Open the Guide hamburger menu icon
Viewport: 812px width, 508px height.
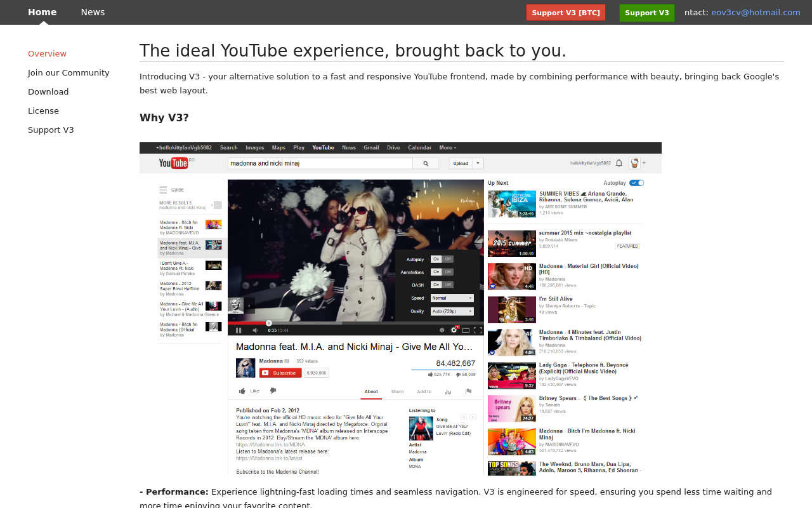[163, 189]
